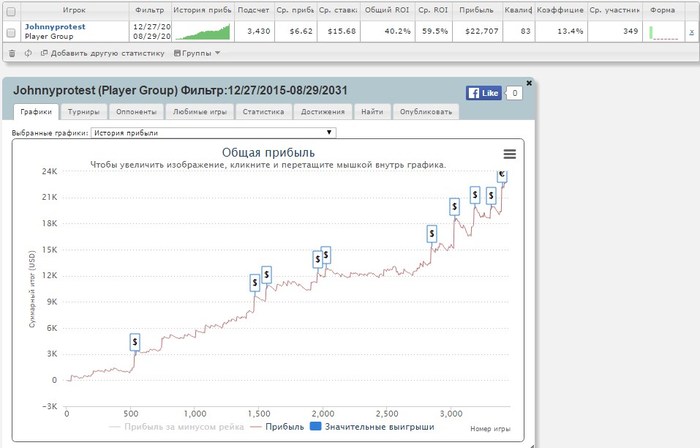Switch to the Любимые игры tab

point(200,112)
